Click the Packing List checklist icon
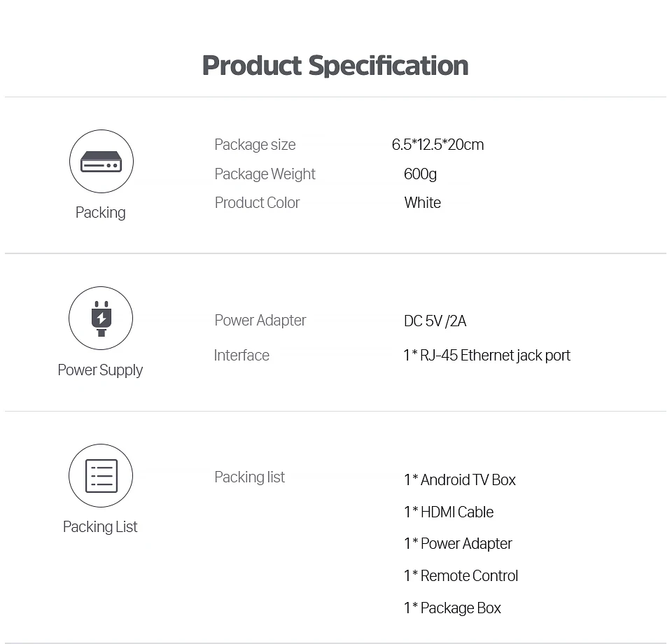Image resolution: width=672 pixels, height=644 pixels. [101, 476]
